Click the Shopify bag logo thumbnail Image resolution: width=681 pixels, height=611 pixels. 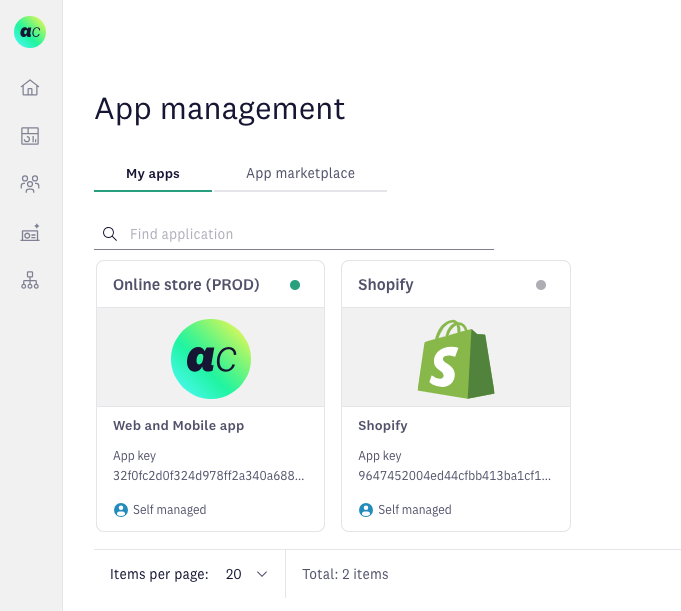pyautogui.click(x=456, y=359)
